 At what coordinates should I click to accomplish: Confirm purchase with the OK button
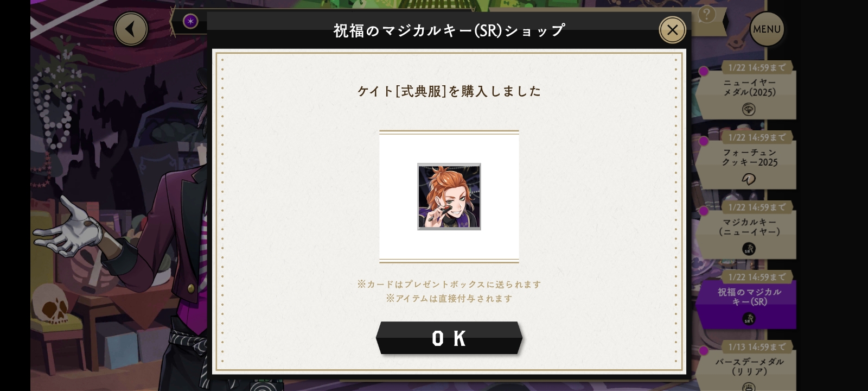[x=449, y=338]
